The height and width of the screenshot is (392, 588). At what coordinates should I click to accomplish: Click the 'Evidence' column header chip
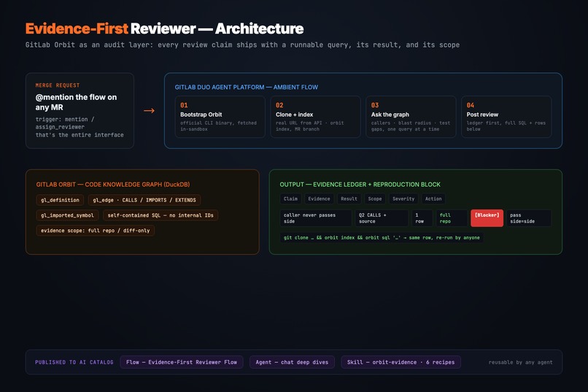click(x=319, y=199)
